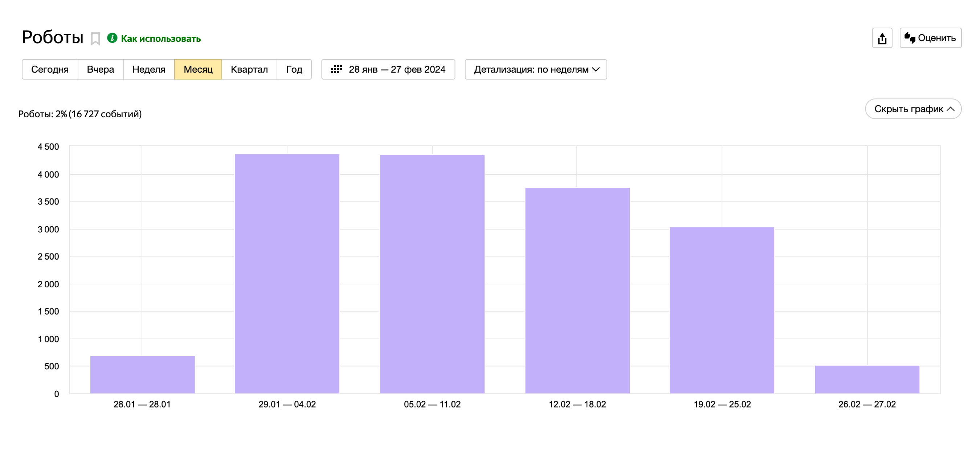Click the Квартал period button
Screen dimensions: 980x462
pos(249,69)
